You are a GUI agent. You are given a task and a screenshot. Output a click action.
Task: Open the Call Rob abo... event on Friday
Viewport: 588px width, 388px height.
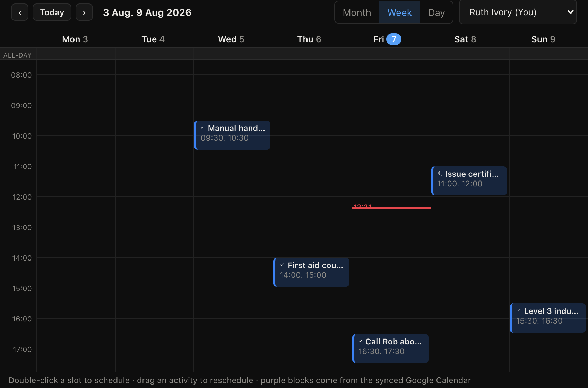(x=390, y=349)
